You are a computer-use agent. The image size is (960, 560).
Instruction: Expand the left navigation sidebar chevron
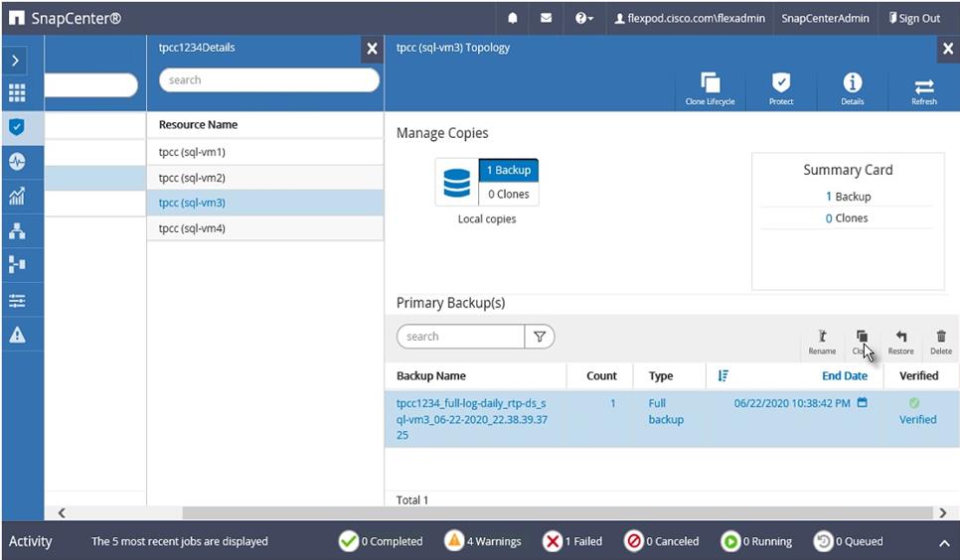(15, 61)
